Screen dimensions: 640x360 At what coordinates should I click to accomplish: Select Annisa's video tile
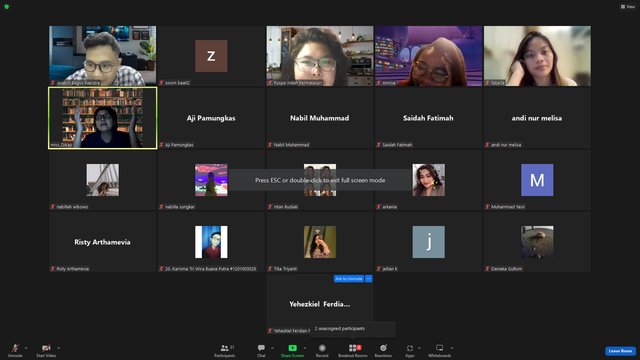point(428,56)
